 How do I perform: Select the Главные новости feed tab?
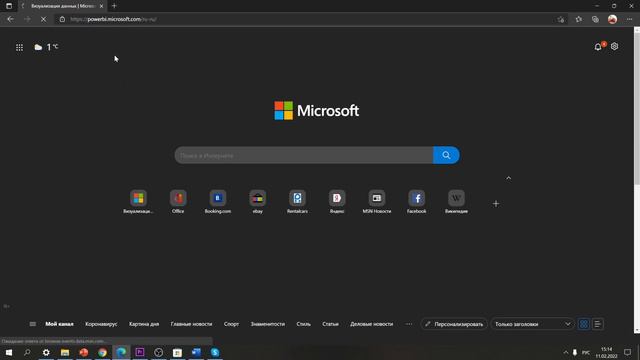191,324
